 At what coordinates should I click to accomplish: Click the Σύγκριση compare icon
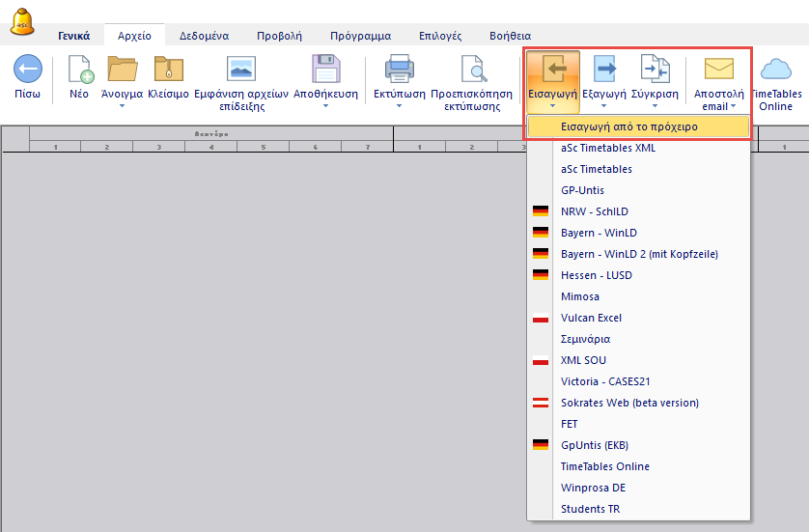point(655,70)
